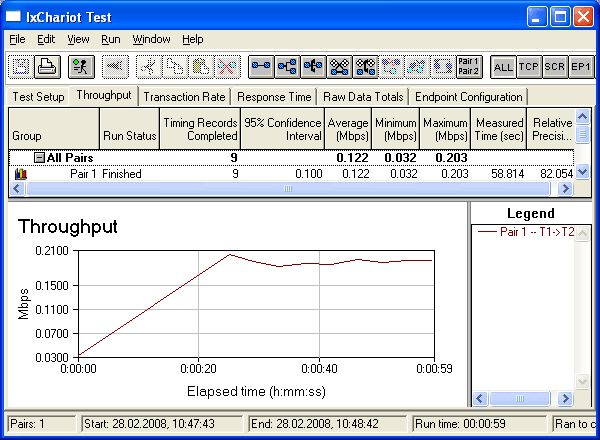600x440 pixels.
Task: Toggle the SCR filter button
Action: coord(555,67)
